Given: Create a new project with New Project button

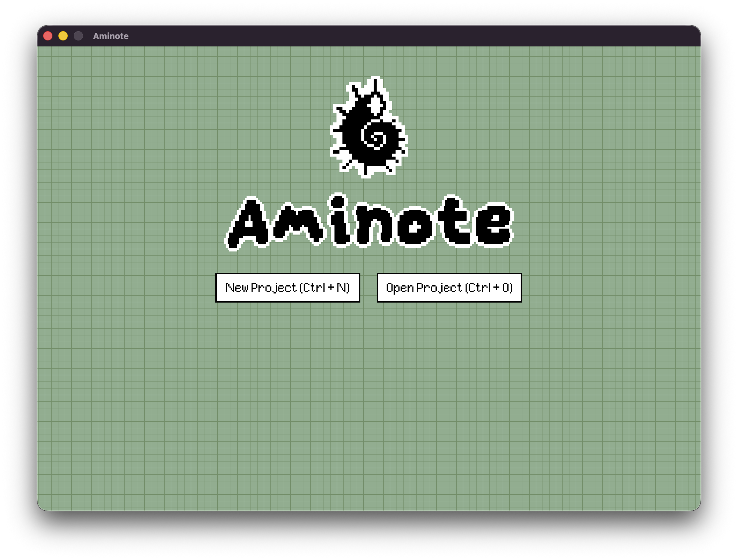Looking at the screenshot, I should (288, 288).
